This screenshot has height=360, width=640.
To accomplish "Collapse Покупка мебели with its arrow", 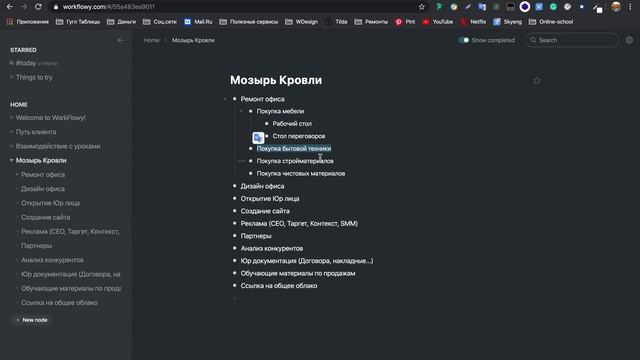I will pyautogui.click(x=241, y=111).
